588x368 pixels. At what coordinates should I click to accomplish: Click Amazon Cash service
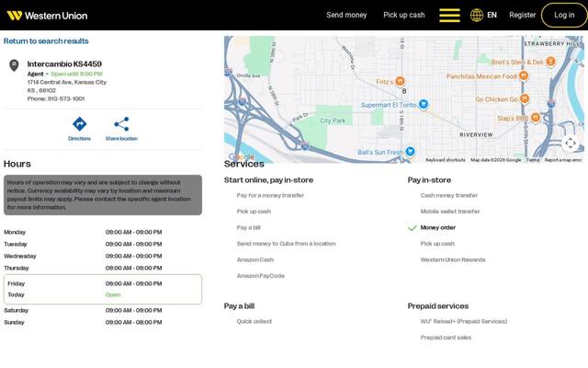coord(255,259)
